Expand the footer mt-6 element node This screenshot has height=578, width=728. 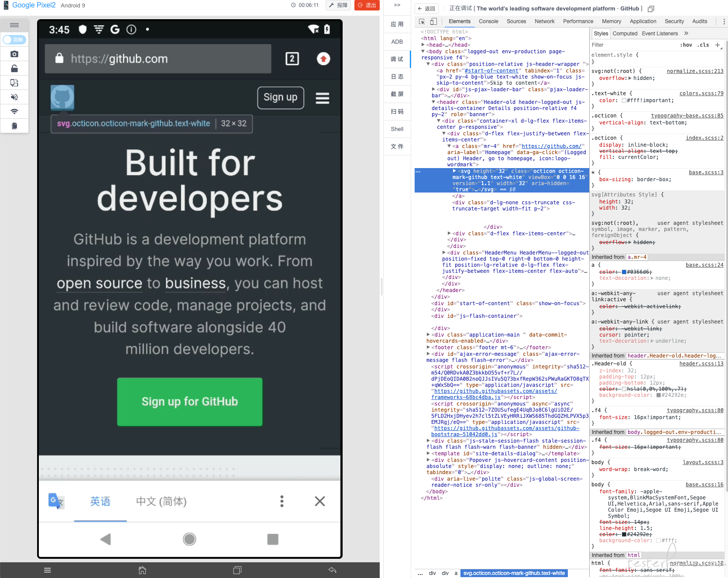point(428,347)
